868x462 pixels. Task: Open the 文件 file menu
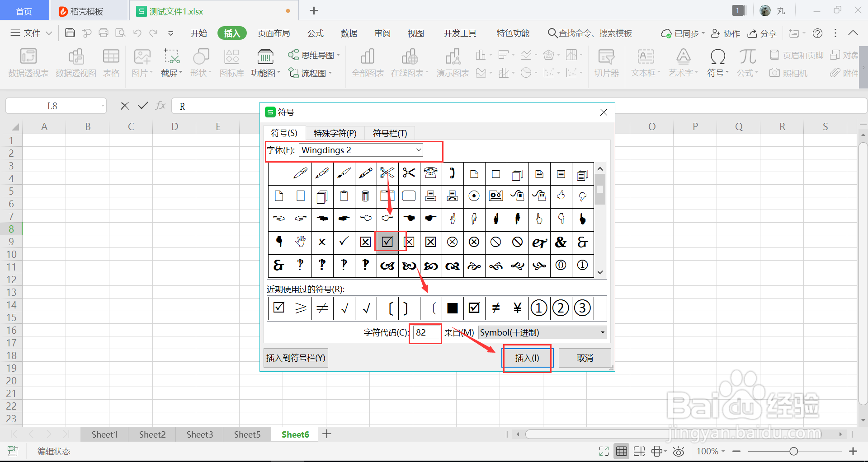click(x=31, y=33)
